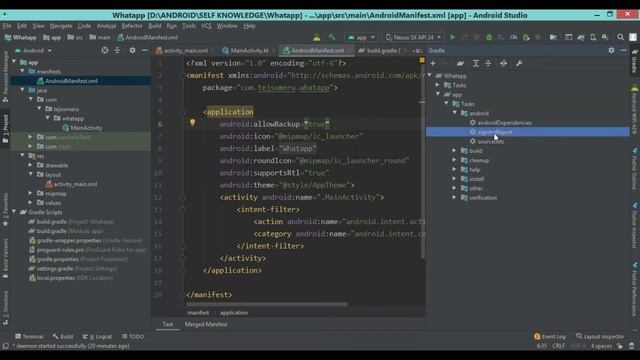Click Project panel collapse all icon
The width and height of the screenshot is (640, 360).
(x=117, y=50)
